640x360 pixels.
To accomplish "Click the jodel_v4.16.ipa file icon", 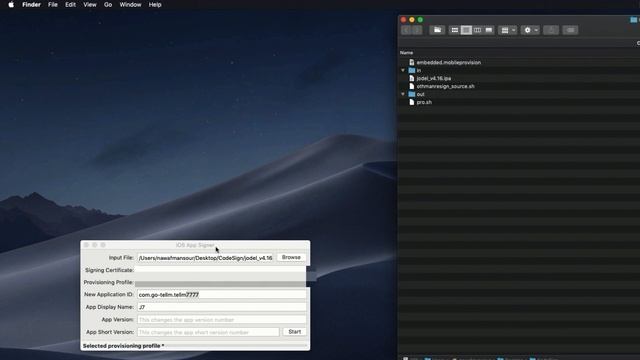I will point(412,78).
